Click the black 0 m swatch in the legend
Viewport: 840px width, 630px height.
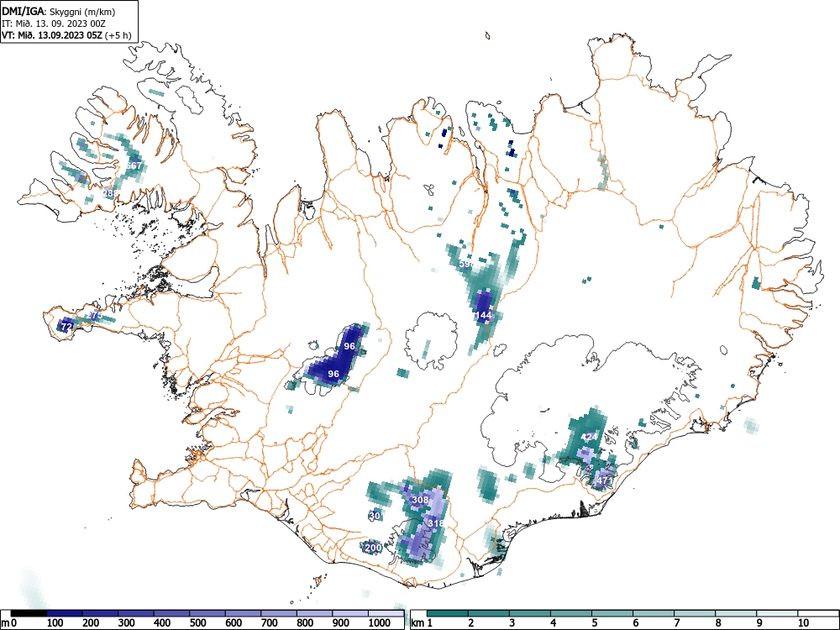29,613
